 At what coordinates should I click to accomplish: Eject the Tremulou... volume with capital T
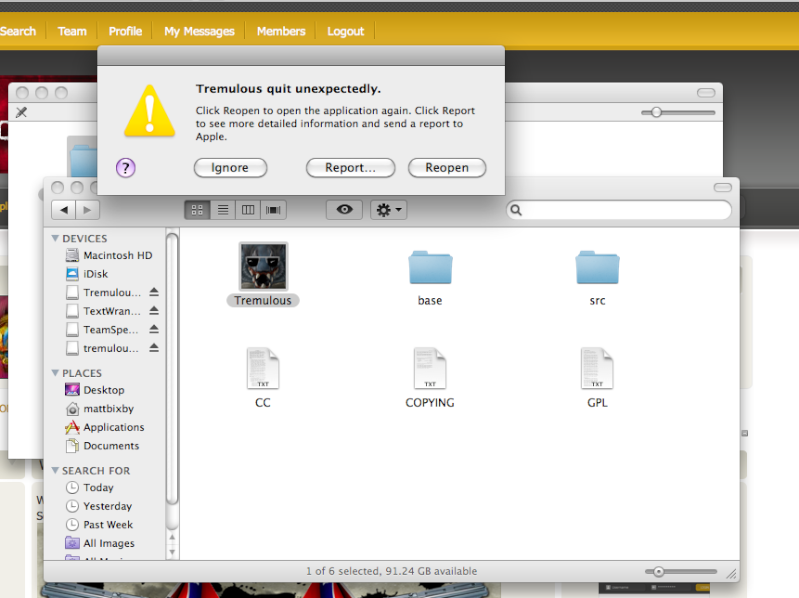click(x=154, y=292)
